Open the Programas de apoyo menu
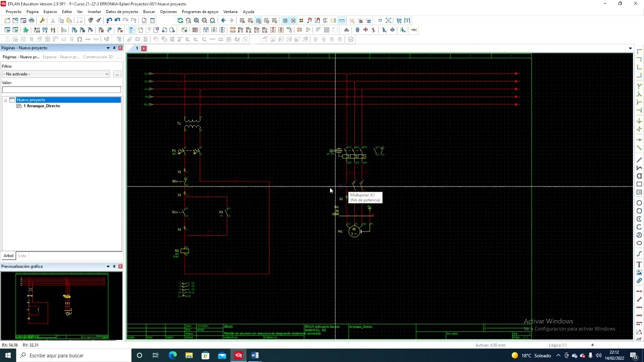Screen dimensions: 644x362 pyautogui.click(x=200, y=12)
